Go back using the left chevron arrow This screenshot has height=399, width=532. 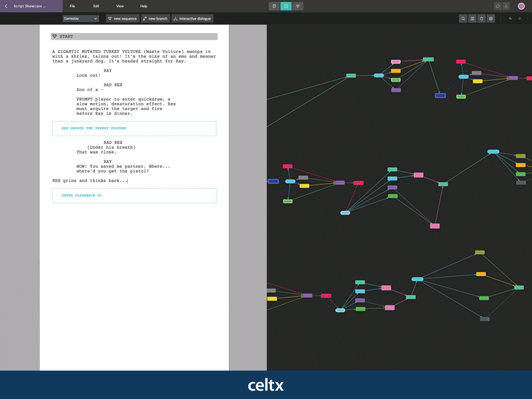click(x=6, y=6)
